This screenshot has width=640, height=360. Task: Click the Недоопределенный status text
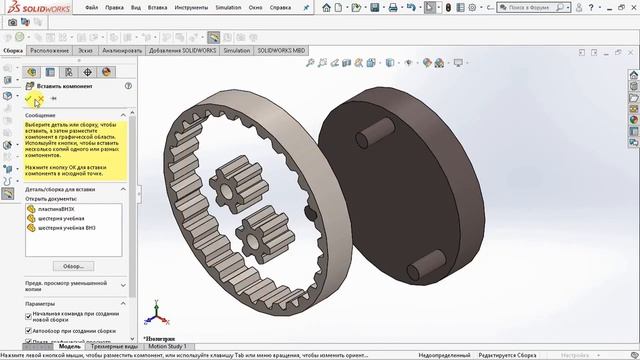pos(444,355)
